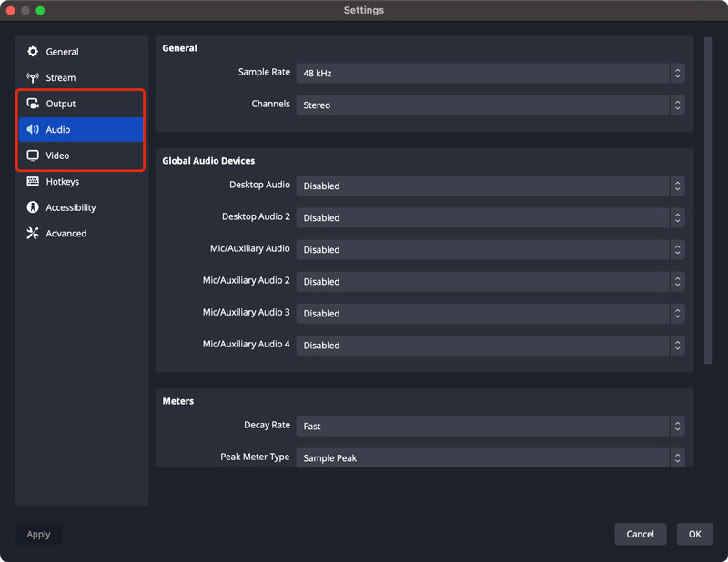The width and height of the screenshot is (728, 562).
Task: Click the Output monitor icon
Action: coord(33,104)
